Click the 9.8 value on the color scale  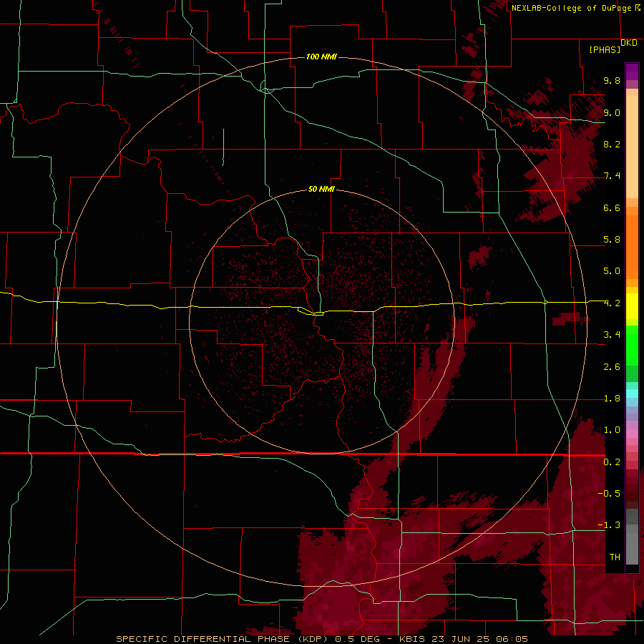point(612,80)
